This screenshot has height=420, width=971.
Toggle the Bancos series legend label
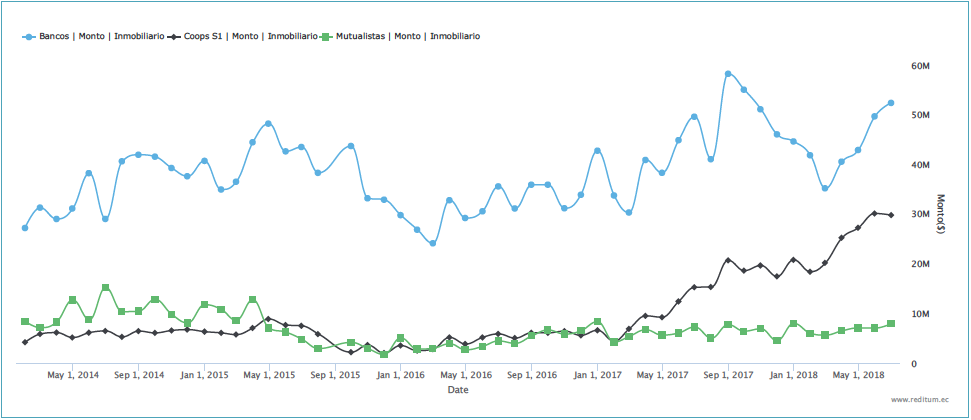pyautogui.click(x=101, y=36)
